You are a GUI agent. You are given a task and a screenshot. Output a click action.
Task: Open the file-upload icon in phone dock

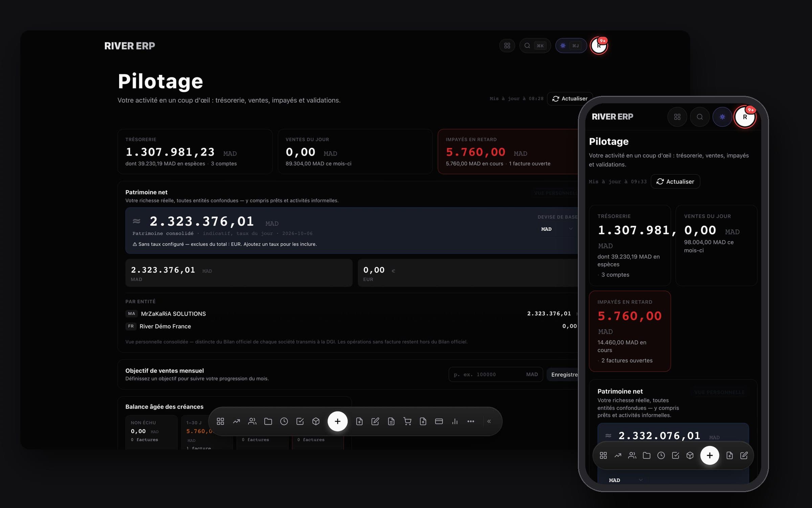click(x=729, y=456)
